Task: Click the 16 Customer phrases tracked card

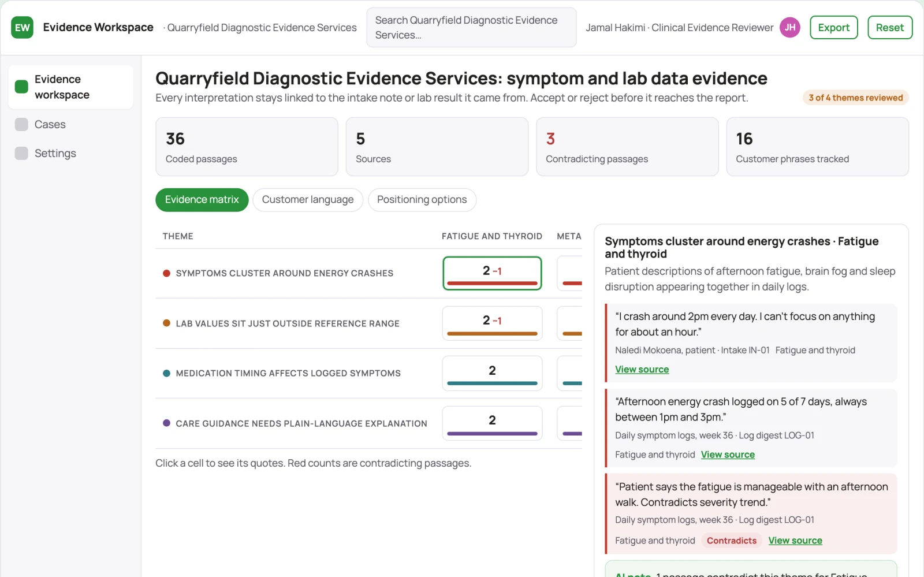Action: tap(818, 147)
